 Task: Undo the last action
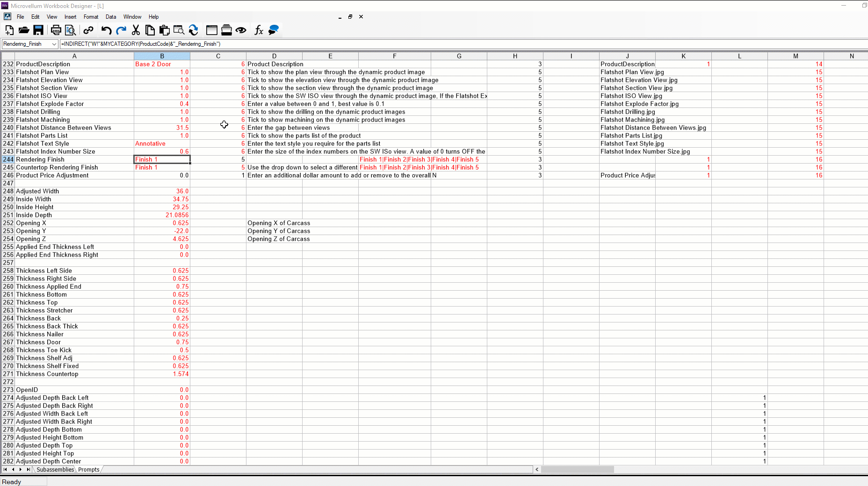(106, 30)
